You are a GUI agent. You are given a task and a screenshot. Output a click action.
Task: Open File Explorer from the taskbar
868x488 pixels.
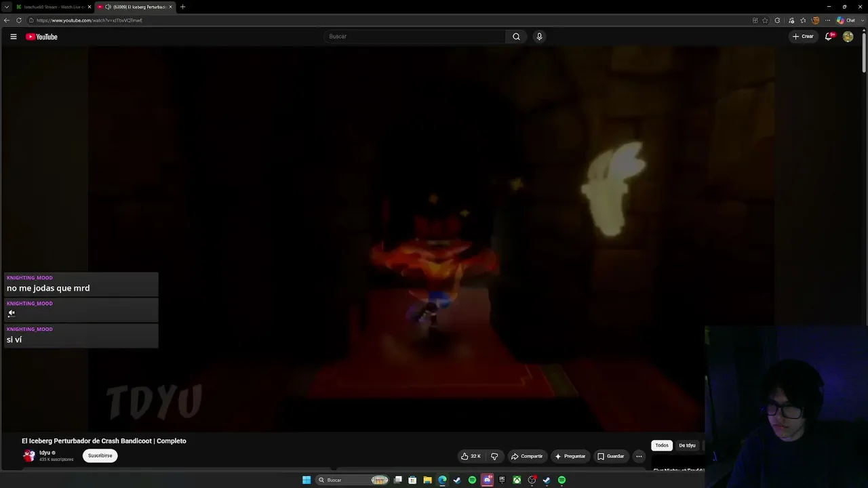427,480
